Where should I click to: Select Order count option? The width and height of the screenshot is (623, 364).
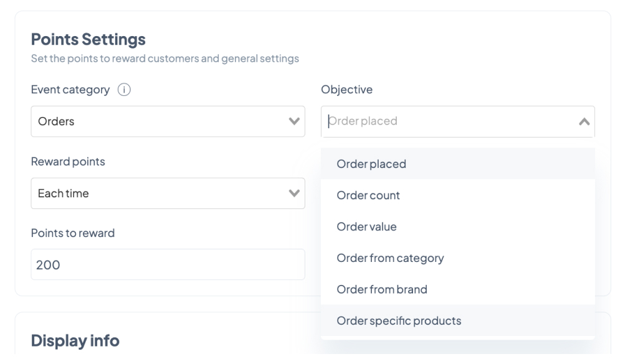[458, 195]
